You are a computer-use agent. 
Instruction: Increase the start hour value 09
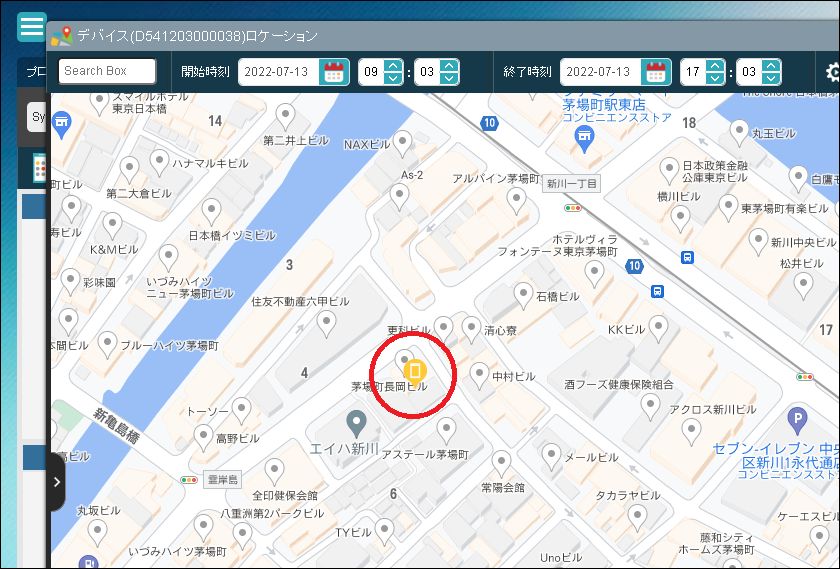393,66
